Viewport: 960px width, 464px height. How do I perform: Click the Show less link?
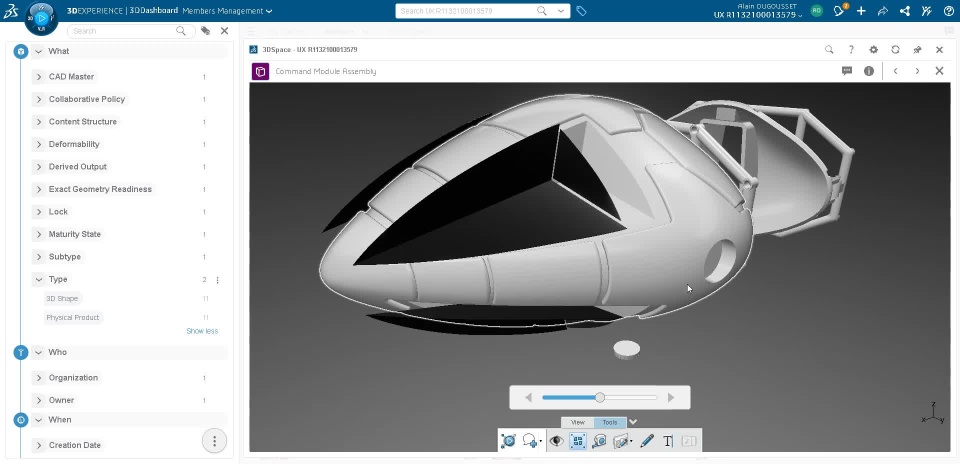pyautogui.click(x=202, y=331)
